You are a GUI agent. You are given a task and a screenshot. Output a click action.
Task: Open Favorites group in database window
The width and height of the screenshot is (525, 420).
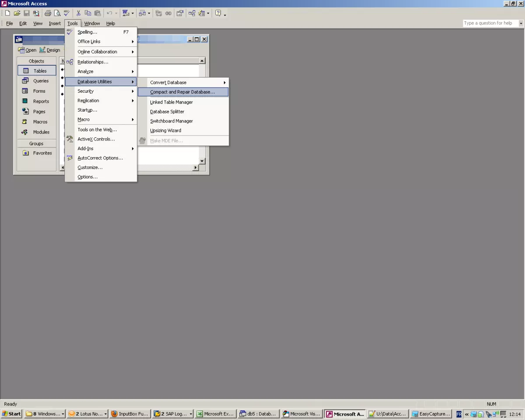point(37,153)
